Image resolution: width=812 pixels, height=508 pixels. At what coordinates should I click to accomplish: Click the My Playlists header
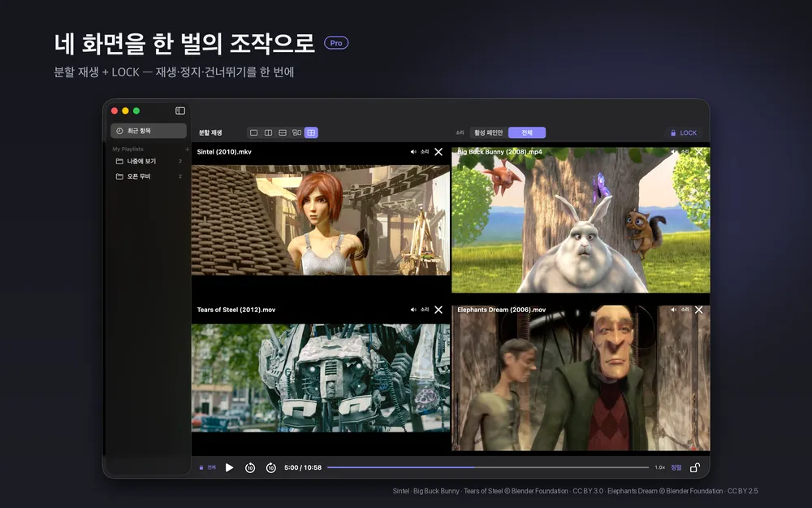(x=128, y=150)
